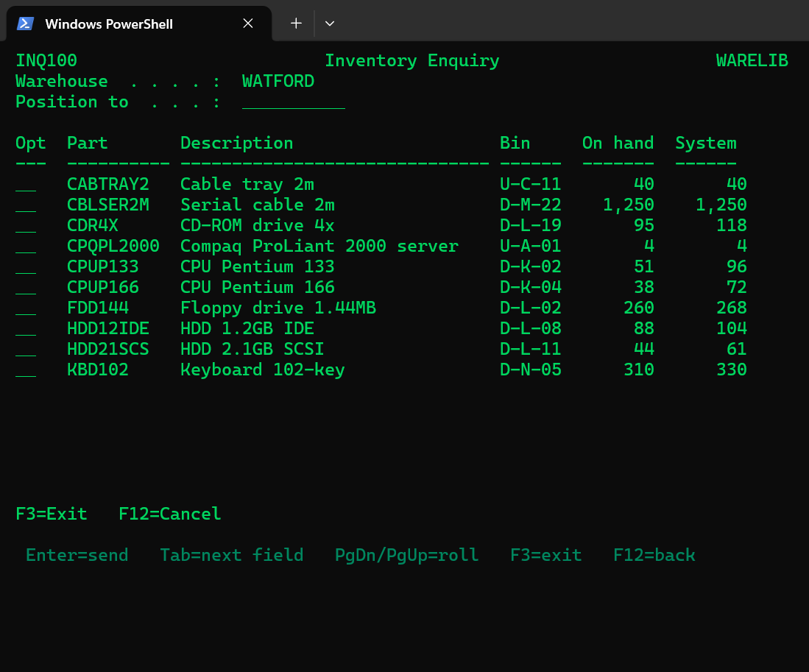
Task: Click bin location D-K-02
Action: coord(531,266)
